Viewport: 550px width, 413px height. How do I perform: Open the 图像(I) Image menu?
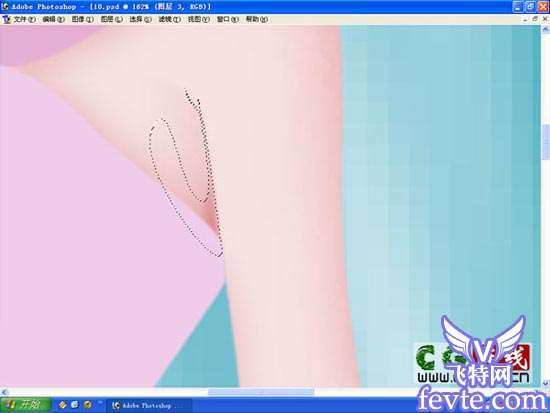coord(82,19)
